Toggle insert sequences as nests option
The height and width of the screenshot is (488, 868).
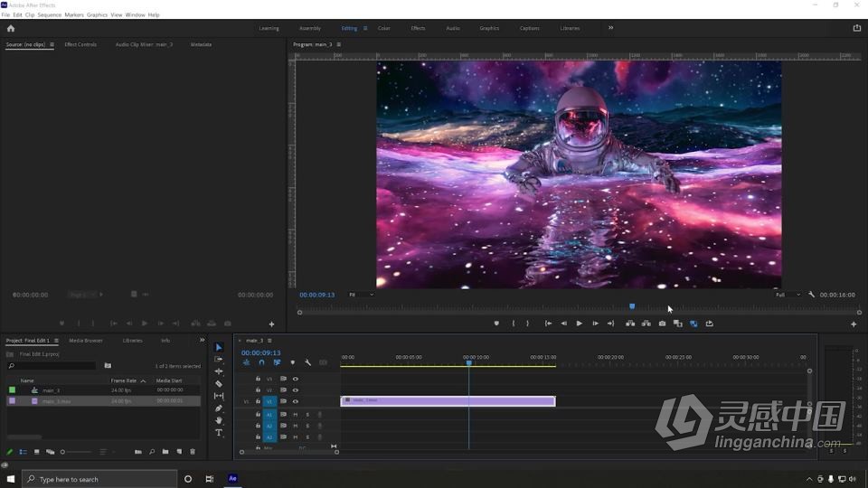246,362
